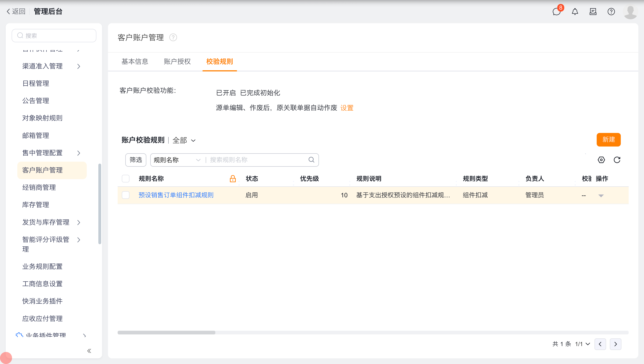Open the table column settings hexagon icon

pos(601,160)
